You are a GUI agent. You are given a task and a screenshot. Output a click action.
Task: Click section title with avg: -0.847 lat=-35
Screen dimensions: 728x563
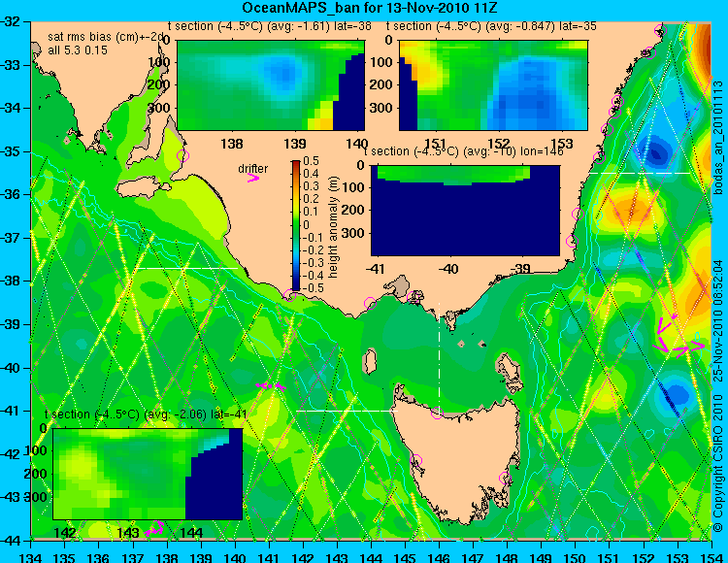(x=491, y=26)
